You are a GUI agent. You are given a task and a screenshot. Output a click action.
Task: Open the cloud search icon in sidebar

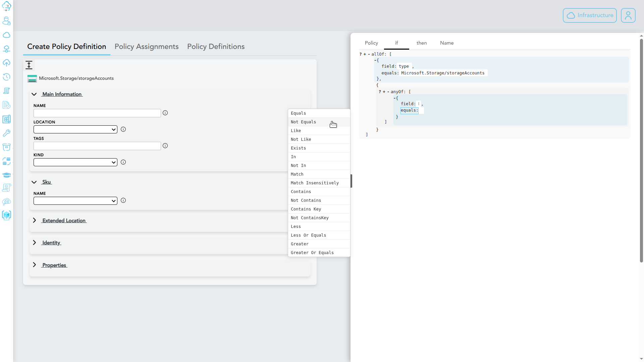6,202
